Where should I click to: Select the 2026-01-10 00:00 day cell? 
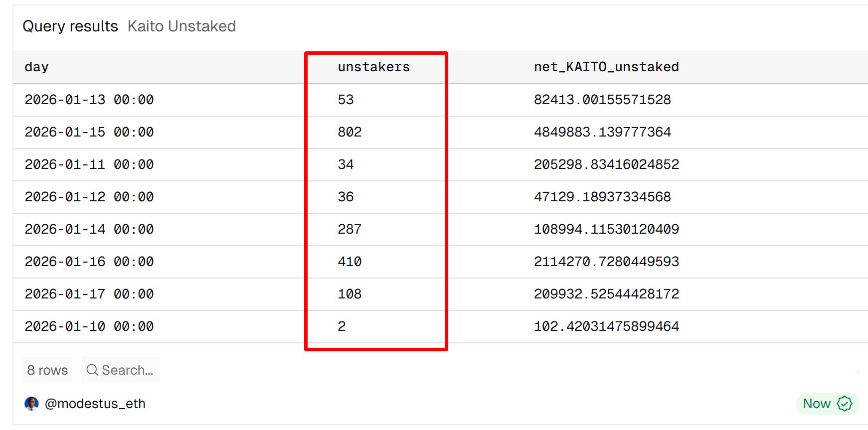[x=89, y=326]
